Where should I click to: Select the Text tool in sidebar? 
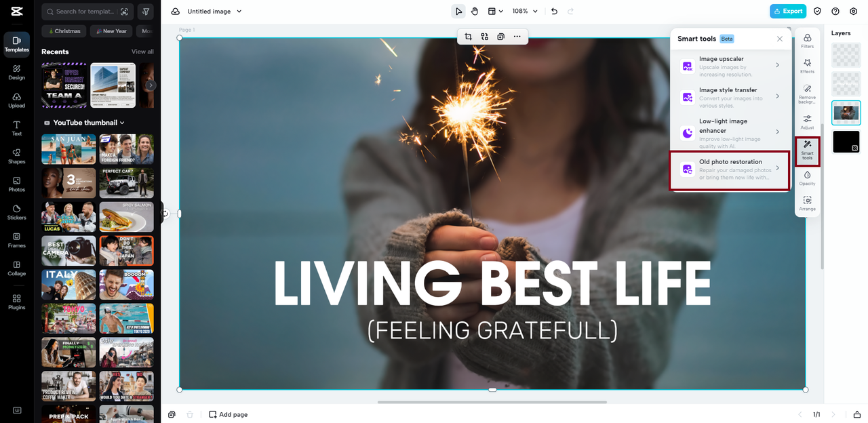coord(16,128)
